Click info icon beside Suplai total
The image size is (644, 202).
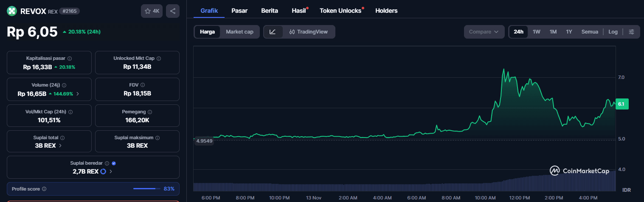(62, 138)
